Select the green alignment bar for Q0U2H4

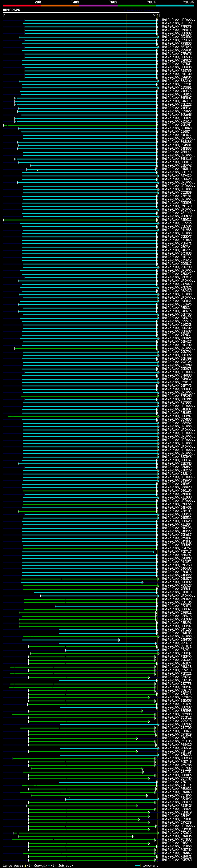click(x=80, y=125)
